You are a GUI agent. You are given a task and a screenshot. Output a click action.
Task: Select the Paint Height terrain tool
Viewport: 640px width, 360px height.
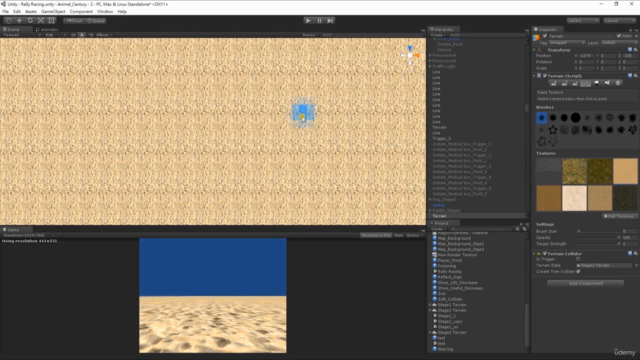pos(564,83)
